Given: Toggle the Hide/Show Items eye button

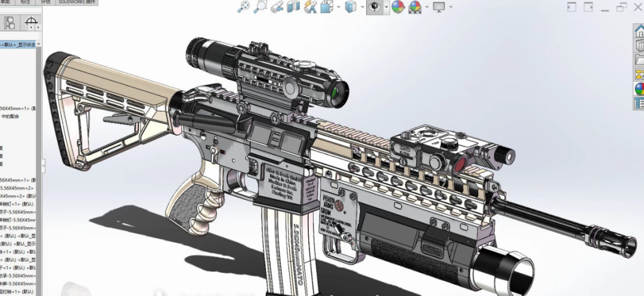Looking at the screenshot, I should pos(374,7).
